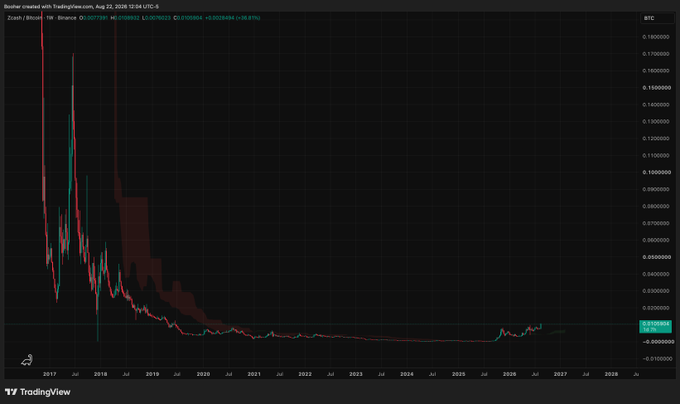Click the high value H0.0108932
The width and height of the screenshot is (680, 404).
tap(125, 18)
